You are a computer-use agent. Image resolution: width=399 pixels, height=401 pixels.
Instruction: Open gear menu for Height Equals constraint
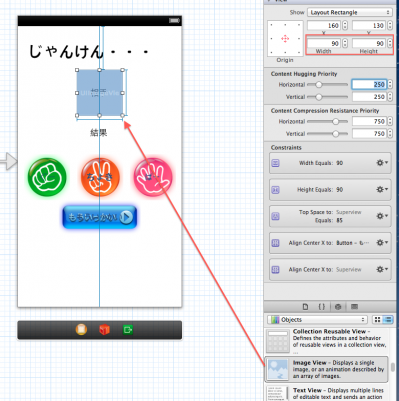tap(382, 189)
